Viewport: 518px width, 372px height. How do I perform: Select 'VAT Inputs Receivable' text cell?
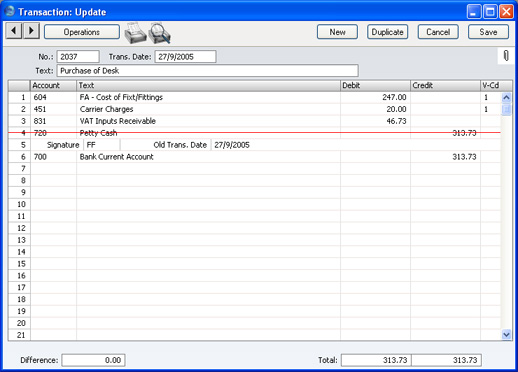click(208, 121)
